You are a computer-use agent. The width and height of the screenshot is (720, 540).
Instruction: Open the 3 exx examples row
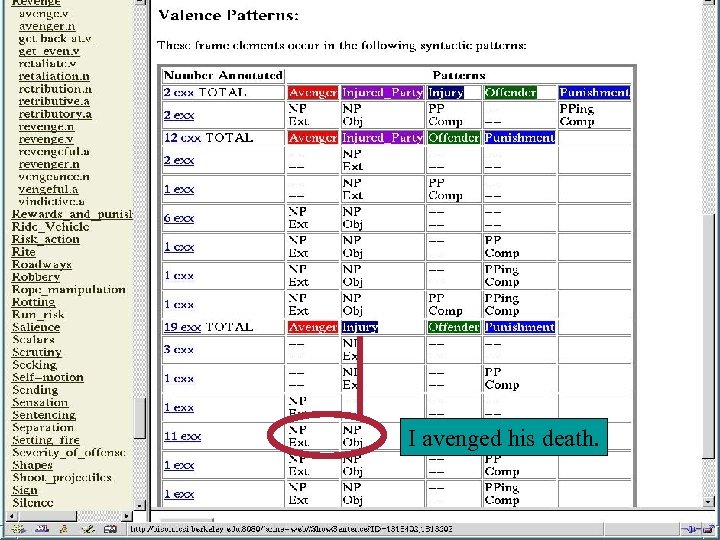(x=179, y=349)
